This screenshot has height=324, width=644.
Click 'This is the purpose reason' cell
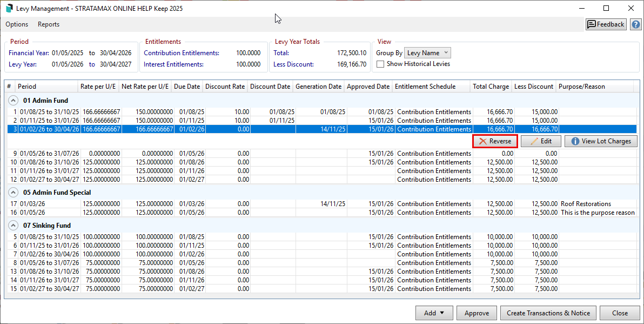click(x=597, y=213)
